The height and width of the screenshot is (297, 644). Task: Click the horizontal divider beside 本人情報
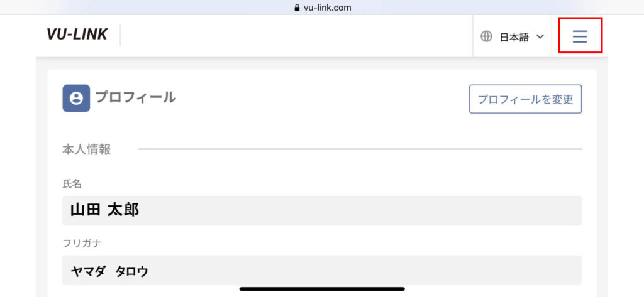360,149
